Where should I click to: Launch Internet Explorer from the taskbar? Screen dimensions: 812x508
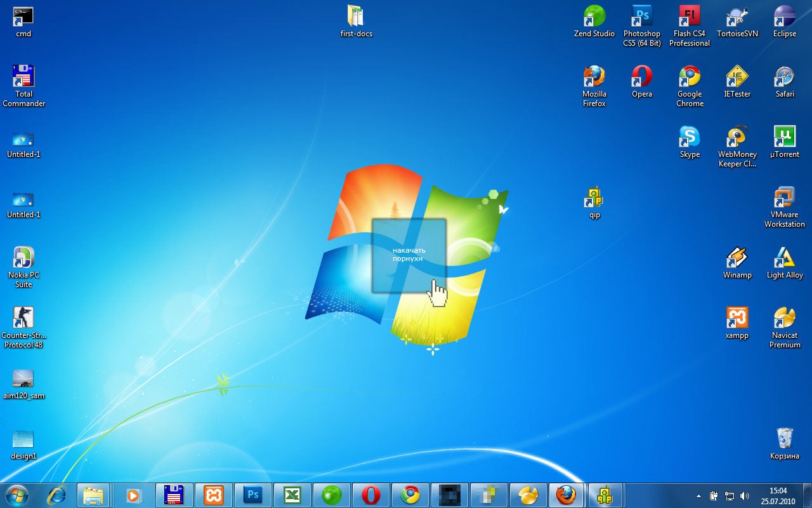(x=56, y=495)
